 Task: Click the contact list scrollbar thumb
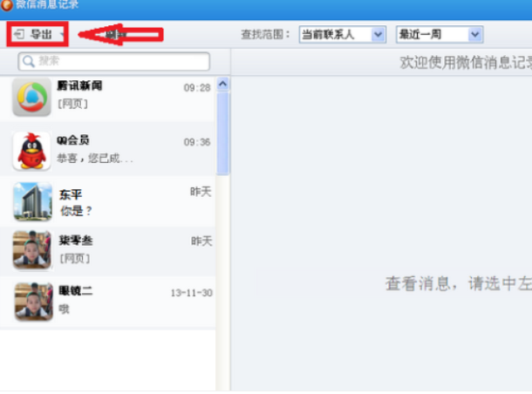[x=223, y=133]
